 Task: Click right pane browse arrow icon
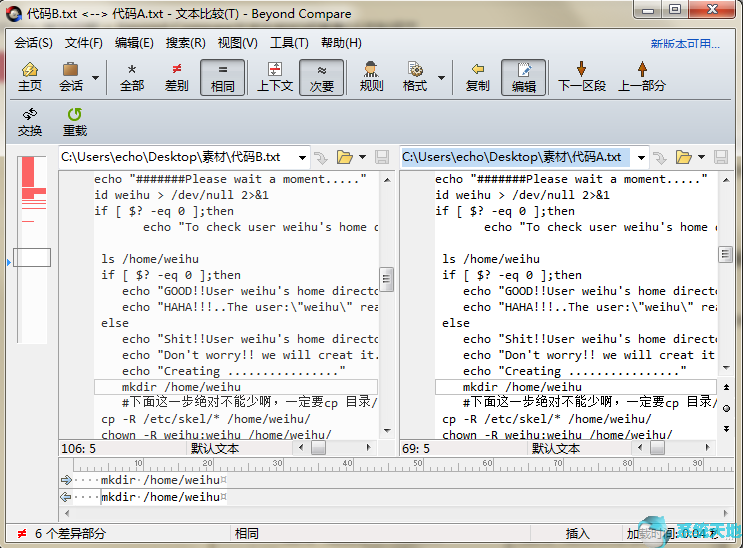click(x=660, y=157)
